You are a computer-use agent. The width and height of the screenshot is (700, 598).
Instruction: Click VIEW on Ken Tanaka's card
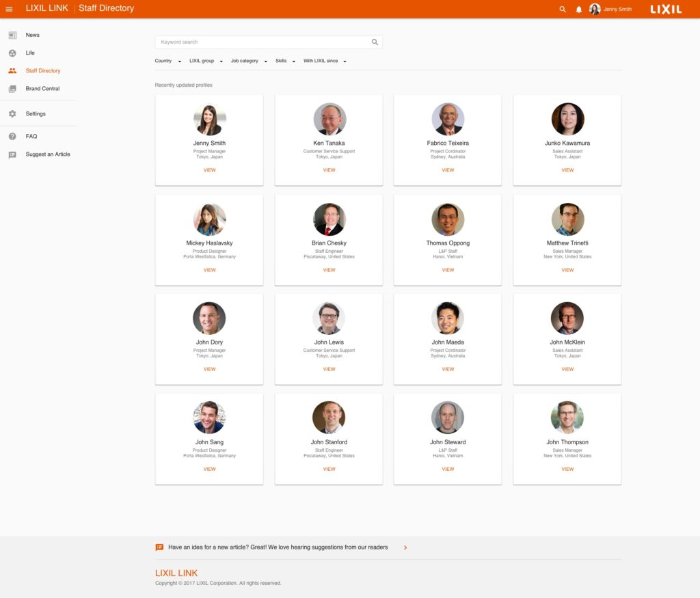coord(329,170)
